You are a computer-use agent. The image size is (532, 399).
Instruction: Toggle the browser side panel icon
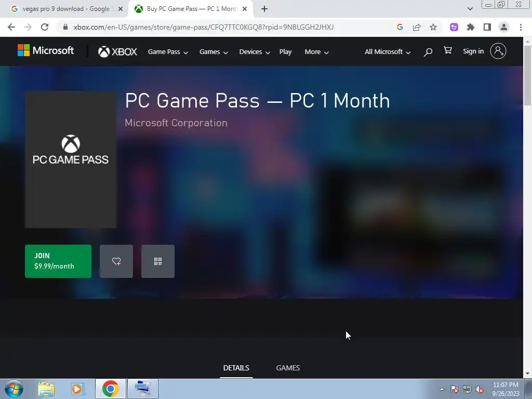pyautogui.click(x=487, y=27)
